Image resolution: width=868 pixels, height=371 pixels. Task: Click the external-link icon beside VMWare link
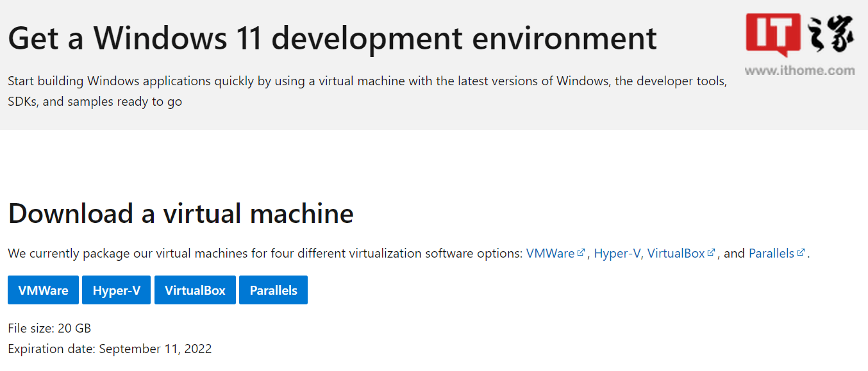tap(581, 252)
